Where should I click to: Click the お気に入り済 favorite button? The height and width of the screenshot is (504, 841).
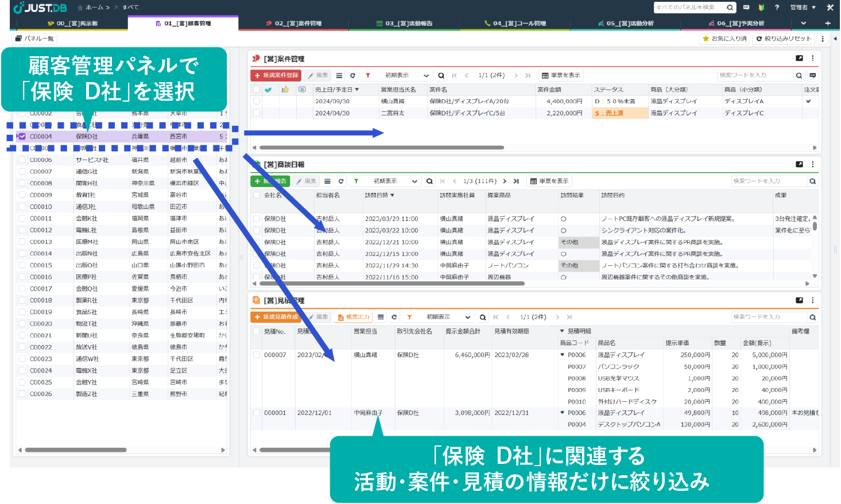point(724,38)
